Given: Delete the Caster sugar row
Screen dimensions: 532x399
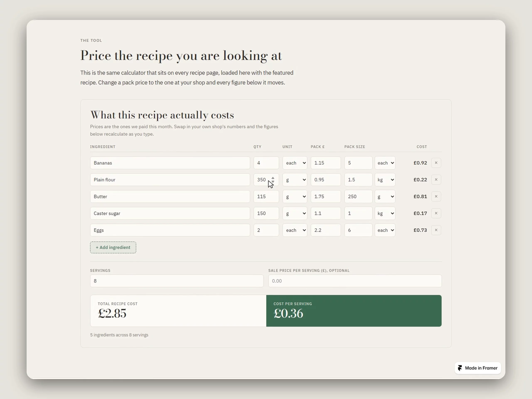Looking at the screenshot, I should [436, 213].
